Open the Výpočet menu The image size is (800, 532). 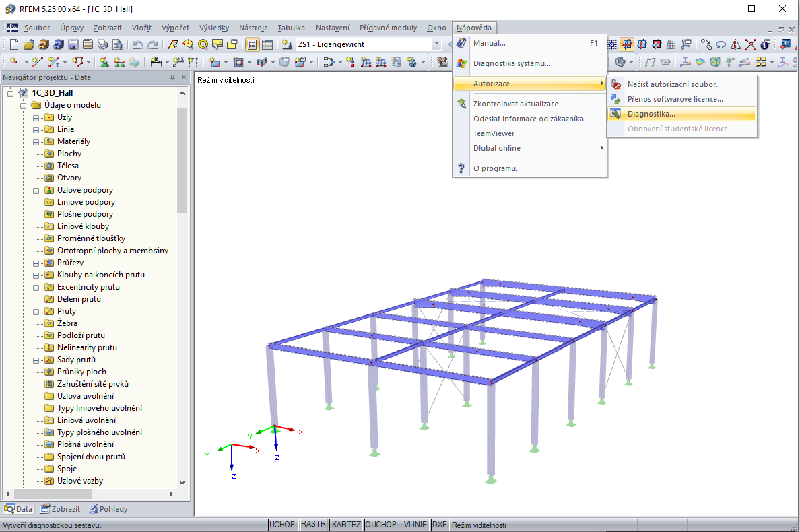click(x=175, y=28)
